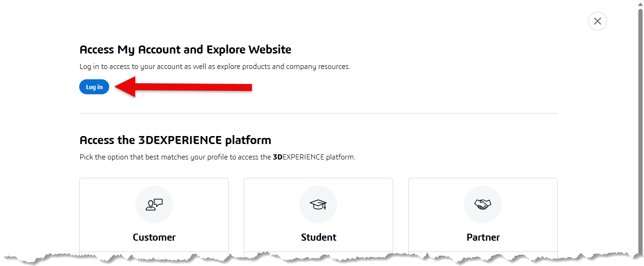This screenshot has width=644, height=266.
Task: Click the 'Log in to access' description text
Action: pyautogui.click(x=215, y=67)
